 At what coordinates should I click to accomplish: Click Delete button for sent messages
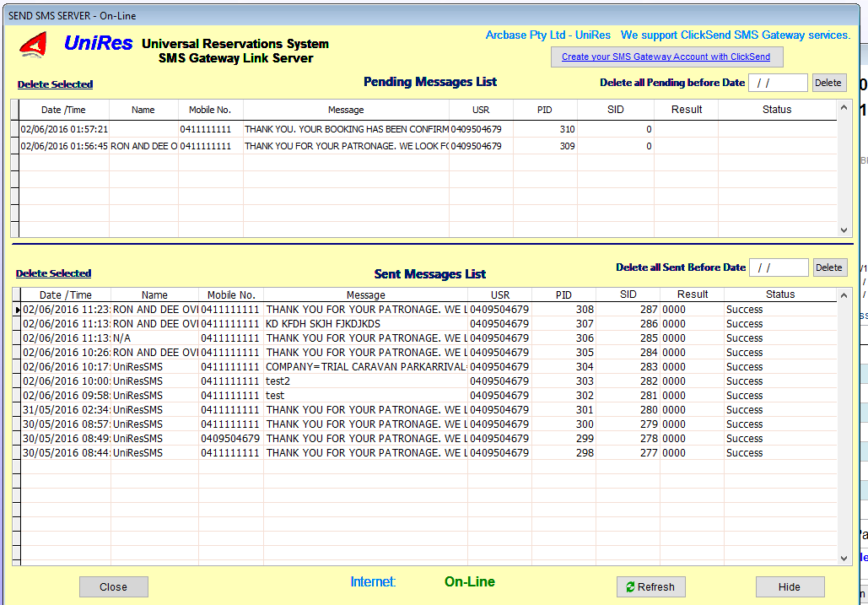click(828, 267)
